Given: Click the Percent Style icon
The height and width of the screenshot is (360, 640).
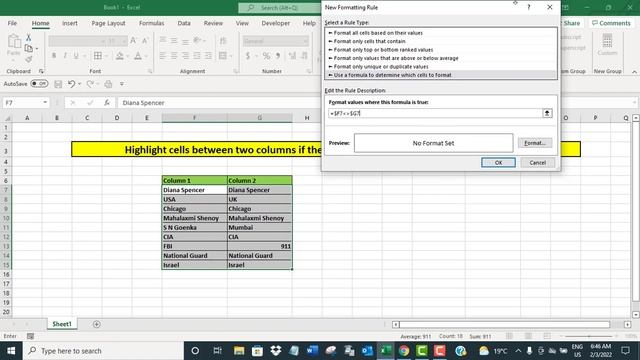Looking at the screenshot, I should point(266,56).
